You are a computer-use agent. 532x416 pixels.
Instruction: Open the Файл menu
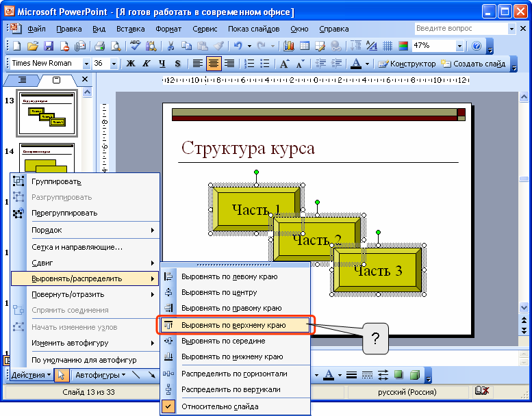point(36,29)
